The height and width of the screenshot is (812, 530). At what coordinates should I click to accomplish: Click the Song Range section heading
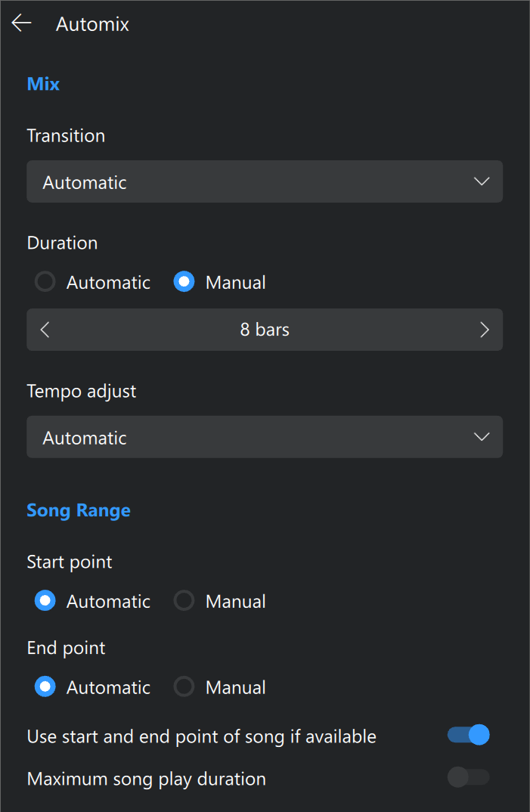tap(79, 510)
